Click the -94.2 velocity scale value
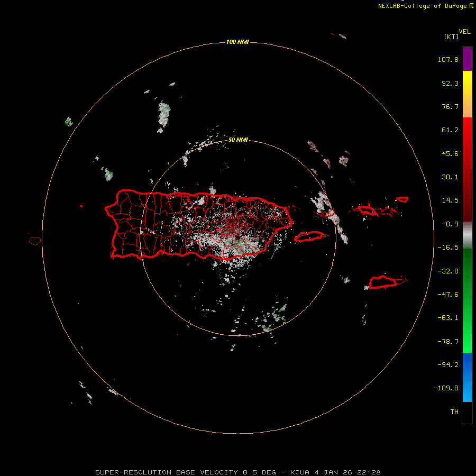The width and height of the screenshot is (476, 476). pos(448,365)
